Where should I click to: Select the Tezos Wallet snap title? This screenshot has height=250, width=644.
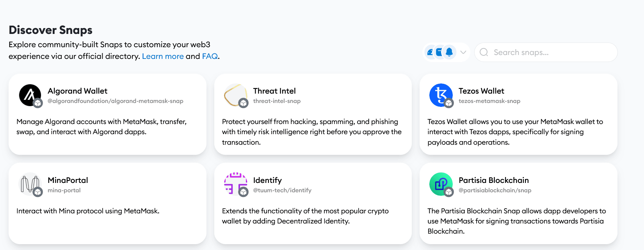(481, 91)
